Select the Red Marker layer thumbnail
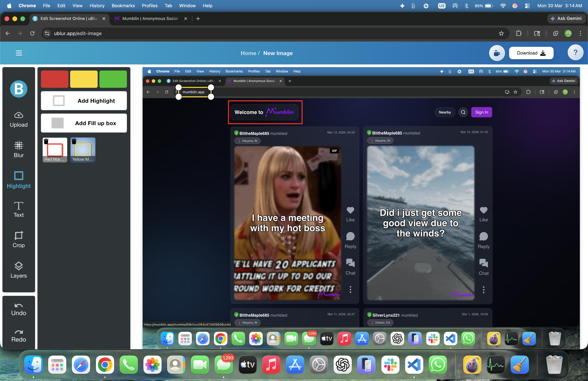Screen dimensions: 588x381 click(x=55, y=150)
